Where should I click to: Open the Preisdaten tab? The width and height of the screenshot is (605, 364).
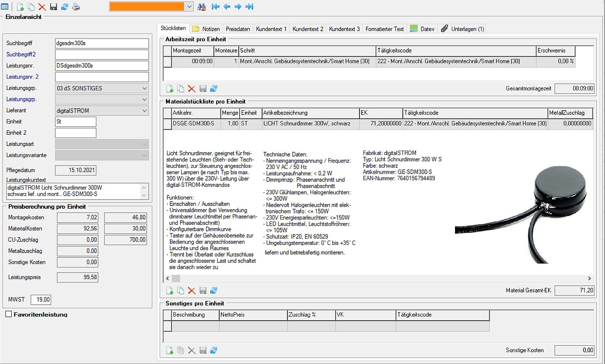pos(238,29)
